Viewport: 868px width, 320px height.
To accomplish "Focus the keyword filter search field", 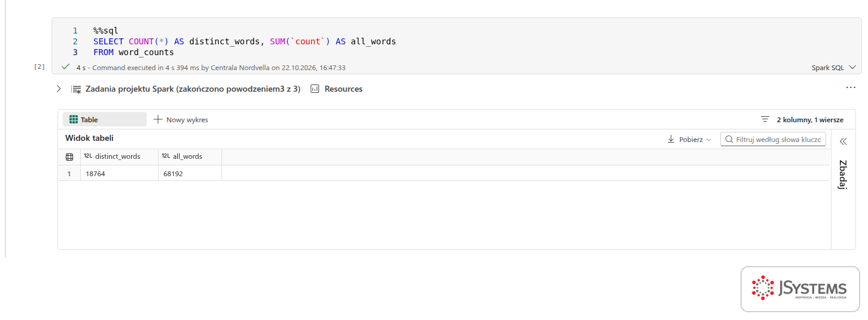I will (x=773, y=140).
